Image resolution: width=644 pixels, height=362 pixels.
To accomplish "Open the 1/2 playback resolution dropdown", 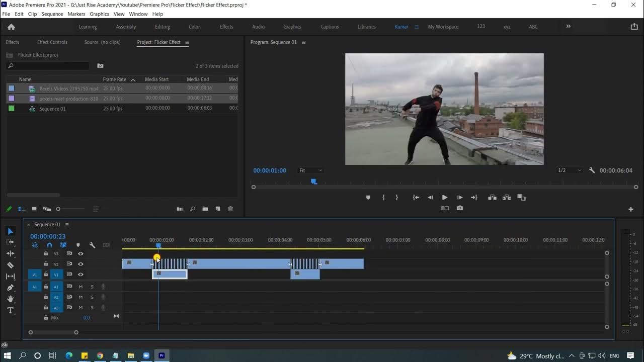I will (570, 170).
